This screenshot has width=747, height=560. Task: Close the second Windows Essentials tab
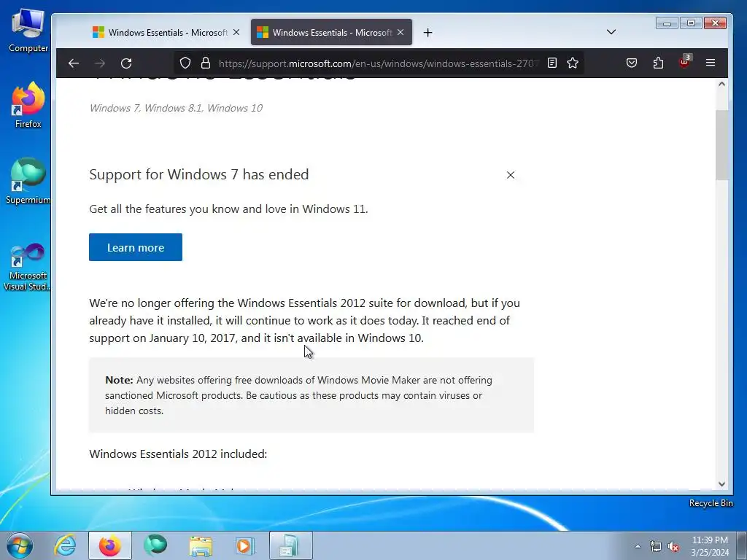(400, 32)
